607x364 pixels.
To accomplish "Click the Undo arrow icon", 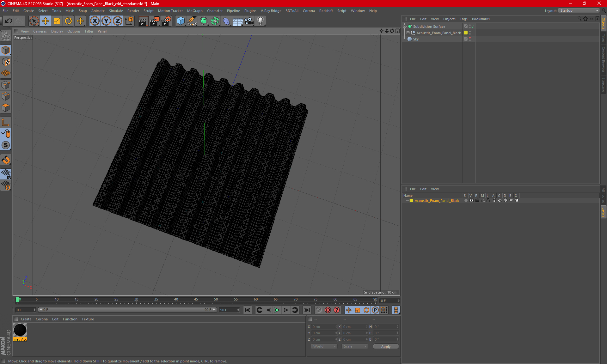I will coord(9,21).
